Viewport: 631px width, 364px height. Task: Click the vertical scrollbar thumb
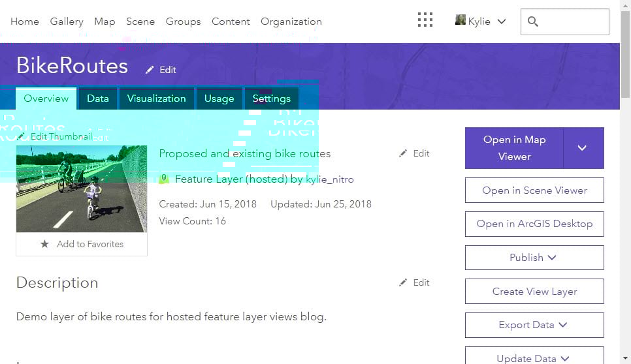click(x=625, y=54)
